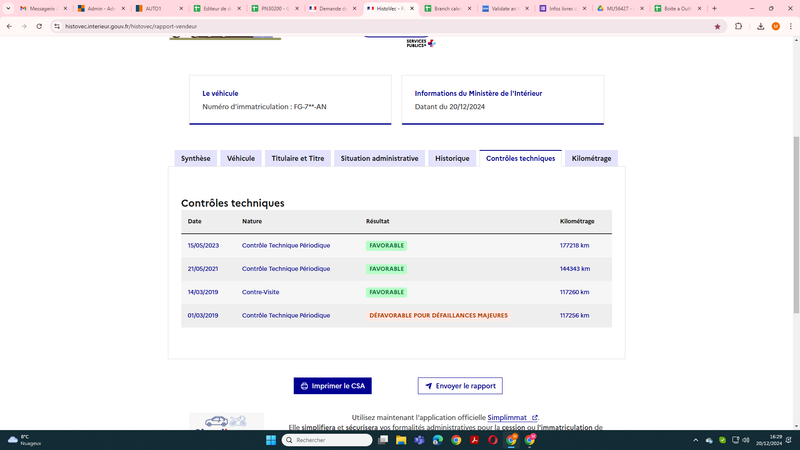The height and width of the screenshot is (450, 800).
Task: Open File Explorer from the taskbar
Action: point(401,440)
